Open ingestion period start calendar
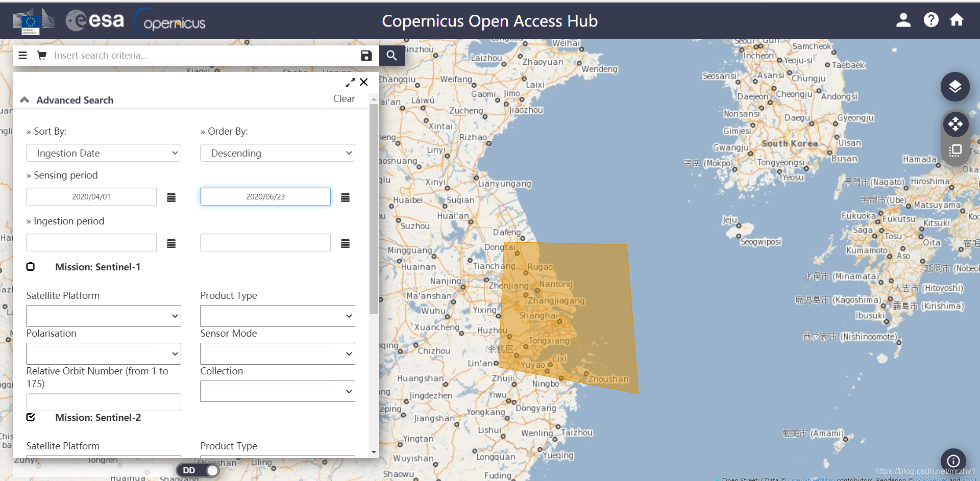The height and width of the screenshot is (481, 980). click(x=171, y=243)
